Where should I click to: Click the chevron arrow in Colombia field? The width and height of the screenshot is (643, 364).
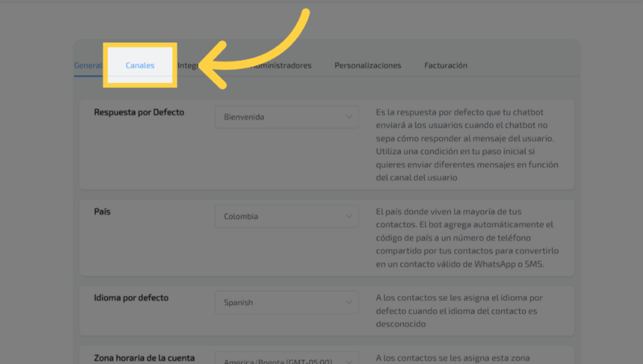[x=349, y=217]
